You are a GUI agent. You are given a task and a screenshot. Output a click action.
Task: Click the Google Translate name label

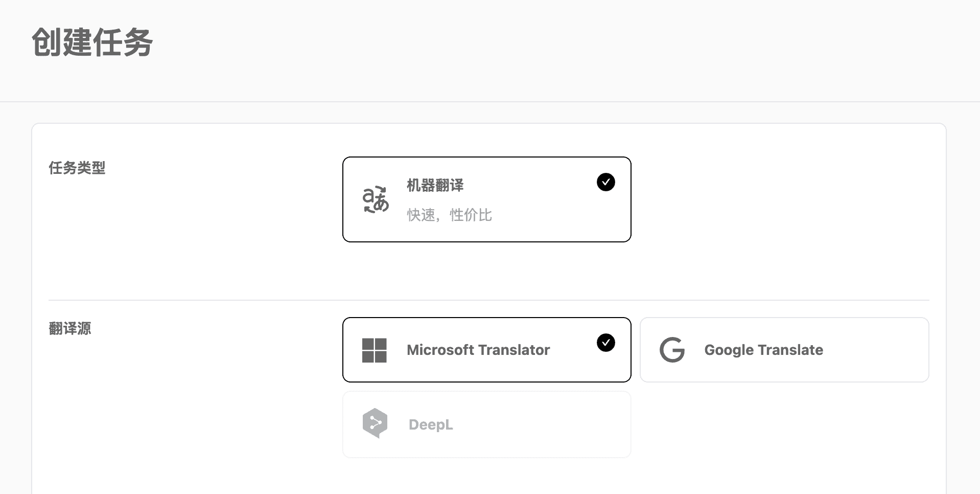coord(763,350)
